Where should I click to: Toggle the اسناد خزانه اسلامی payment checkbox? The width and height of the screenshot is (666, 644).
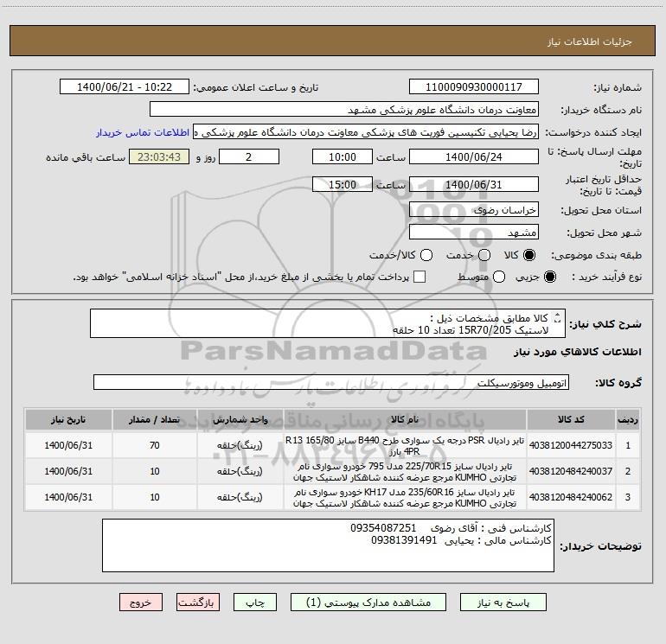[419, 277]
